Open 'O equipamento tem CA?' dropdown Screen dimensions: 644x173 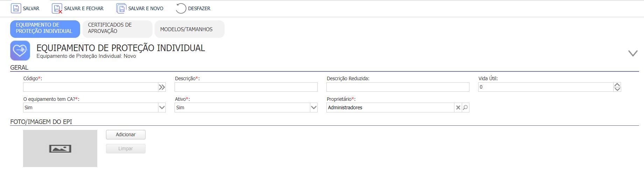pyautogui.click(x=162, y=108)
